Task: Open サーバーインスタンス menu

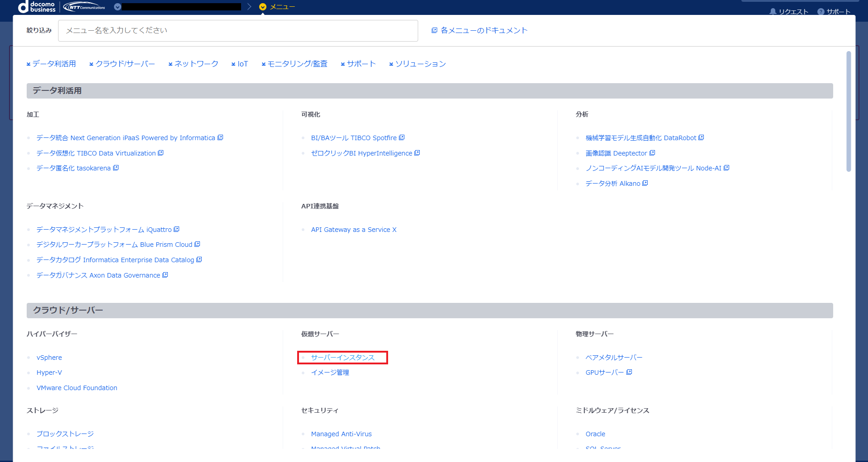Action: 343,358
